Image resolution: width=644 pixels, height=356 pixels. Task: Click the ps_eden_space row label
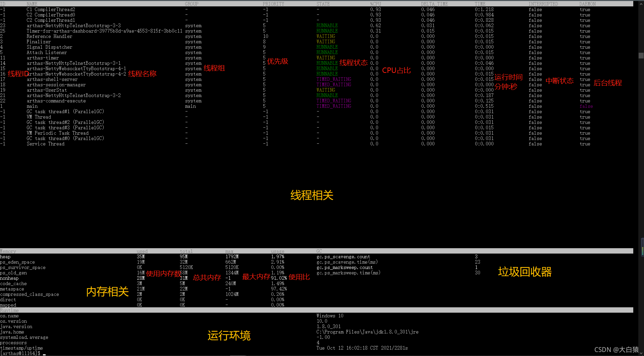(x=17, y=262)
